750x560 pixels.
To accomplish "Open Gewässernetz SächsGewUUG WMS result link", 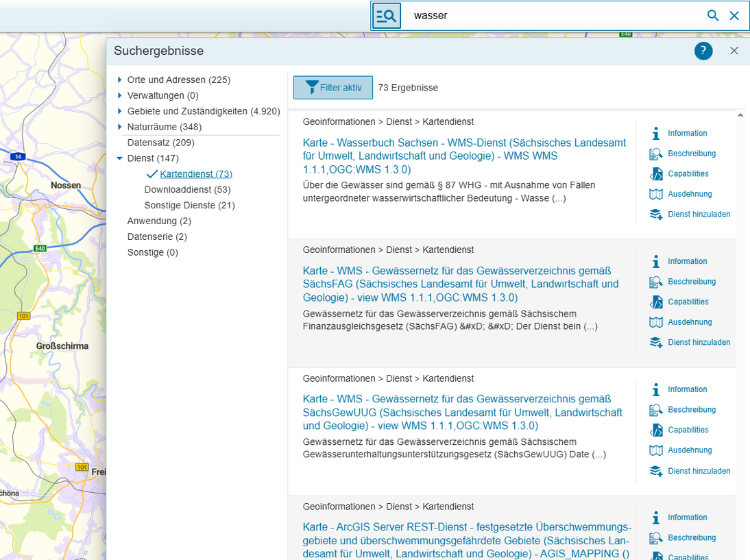I will click(463, 412).
